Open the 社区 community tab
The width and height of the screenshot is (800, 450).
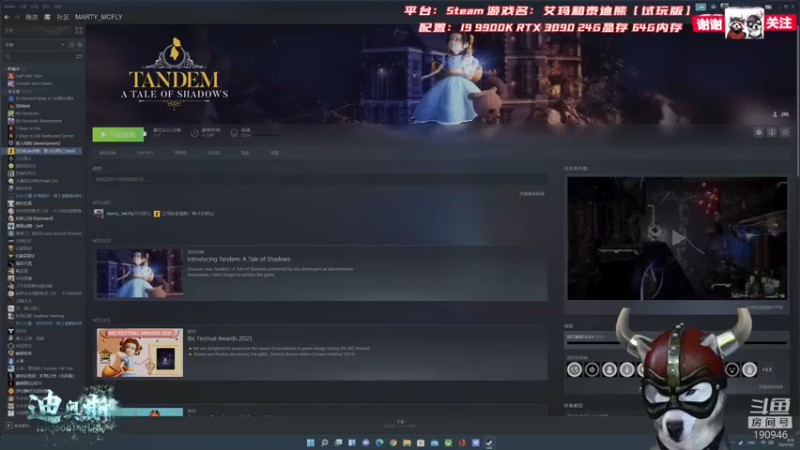tap(63, 17)
